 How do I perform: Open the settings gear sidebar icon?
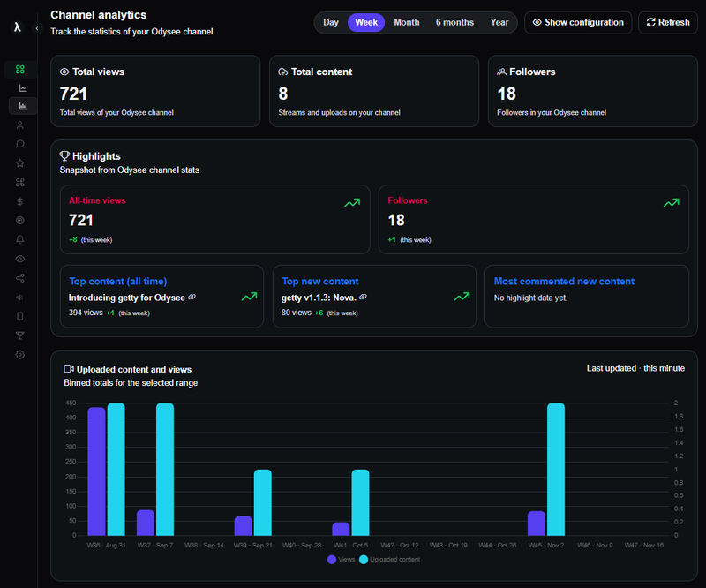point(20,354)
